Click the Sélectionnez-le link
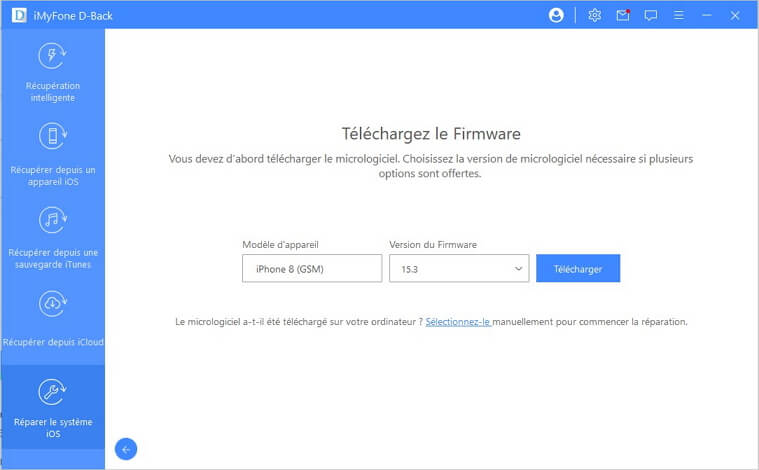This screenshot has height=470, width=759. pyautogui.click(x=458, y=322)
